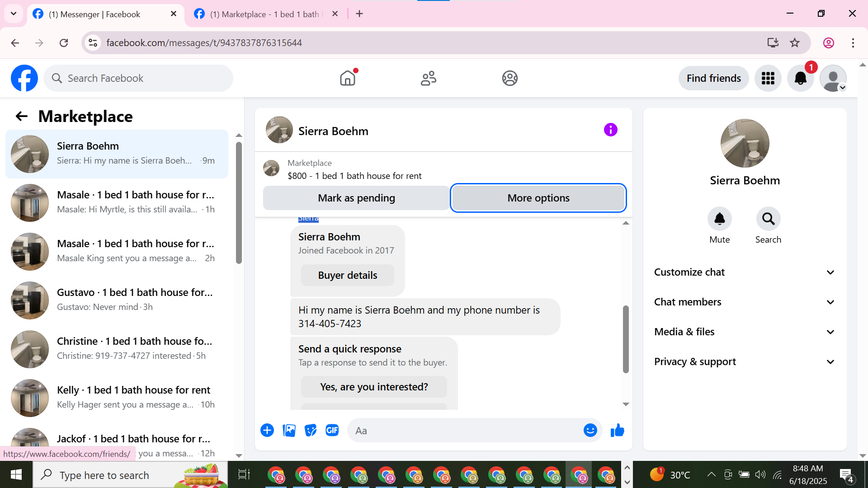Open the emoji picker in message box
The image size is (868, 488).
590,430
